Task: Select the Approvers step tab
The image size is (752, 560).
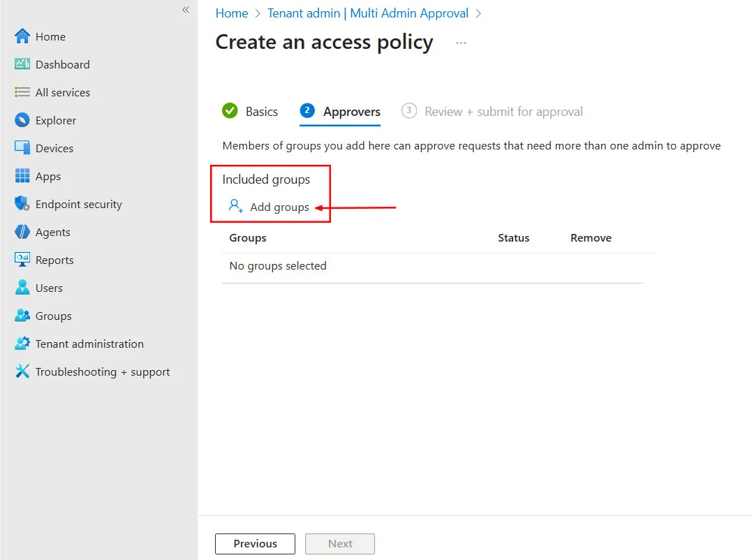Action: point(340,112)
